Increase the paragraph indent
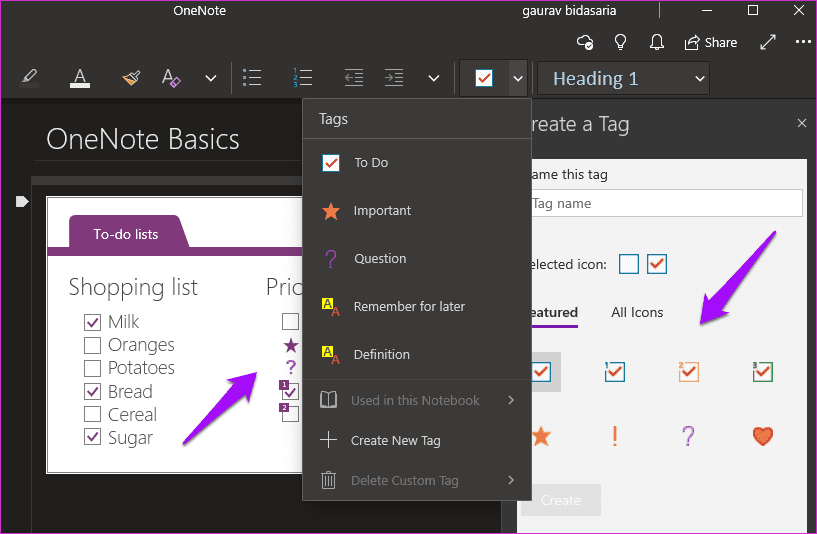This screenshot has height=534, width=817. click(x=394, y=78)
